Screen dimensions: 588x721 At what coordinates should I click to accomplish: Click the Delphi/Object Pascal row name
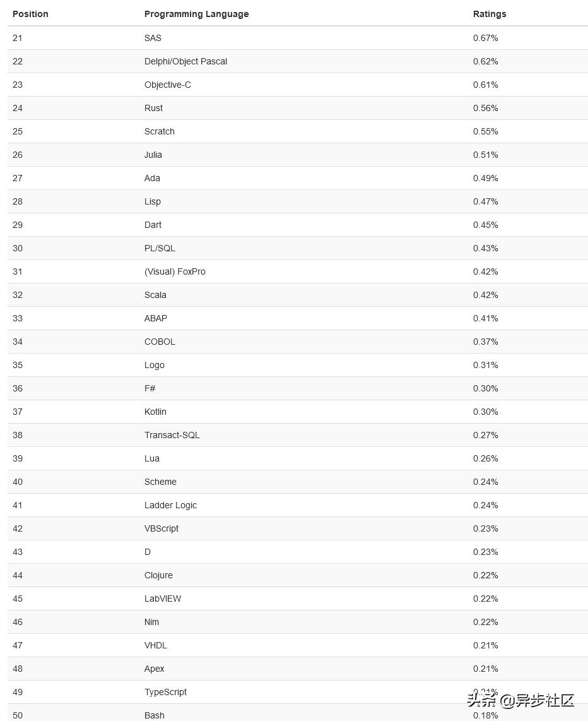185,61
